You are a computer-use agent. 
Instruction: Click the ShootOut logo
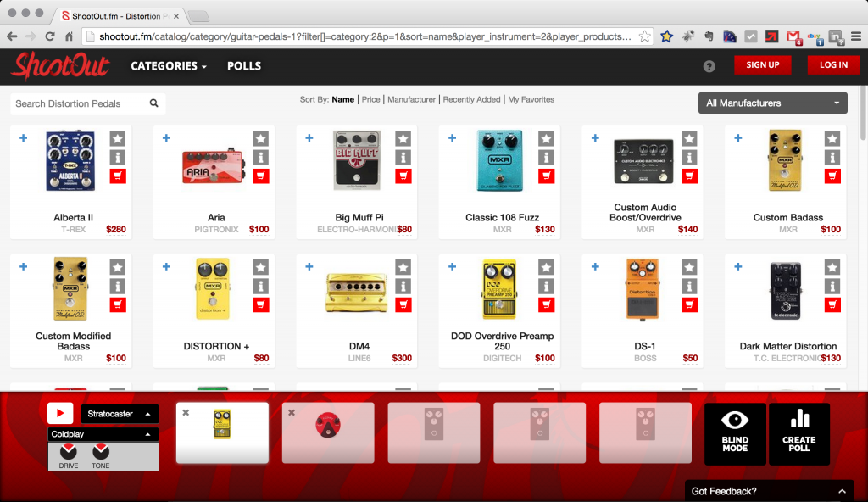(61, 66)
